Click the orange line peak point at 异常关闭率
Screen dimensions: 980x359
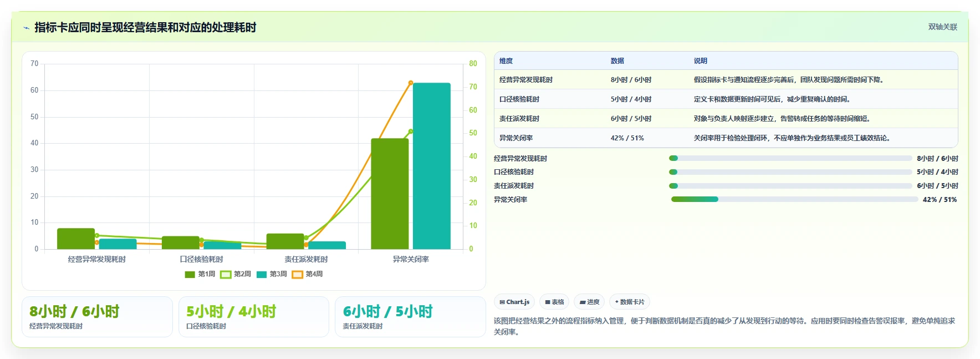tap(411, 83)
